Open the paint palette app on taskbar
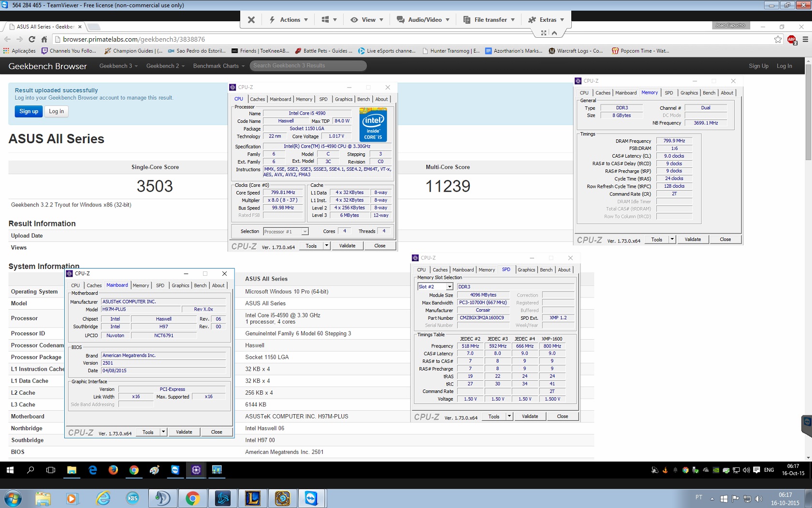The image size is (812, 508). (x=155, y=470)
